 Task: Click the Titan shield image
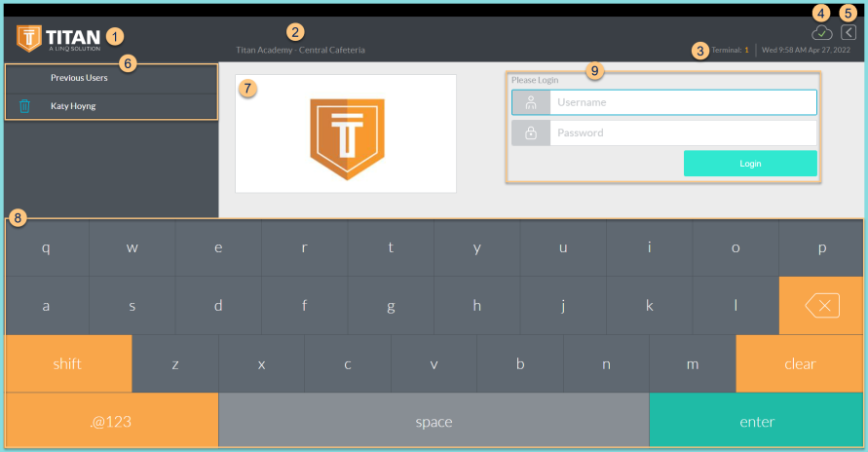347,139
